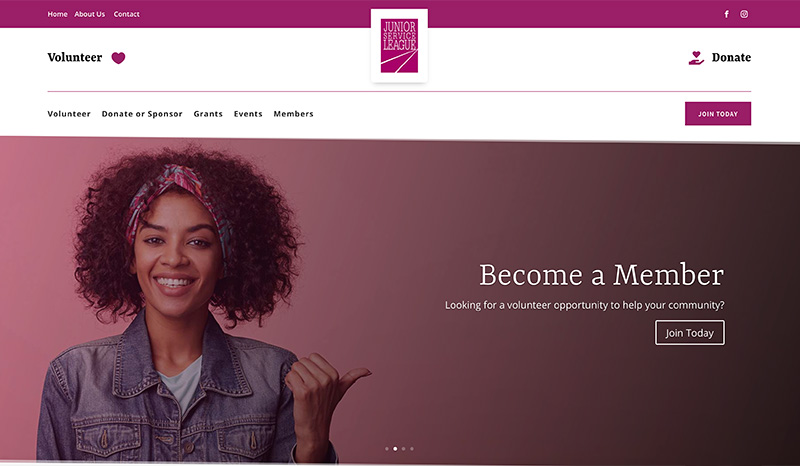Open the Facebook social icon
The image size is (800, 466).
727,14
